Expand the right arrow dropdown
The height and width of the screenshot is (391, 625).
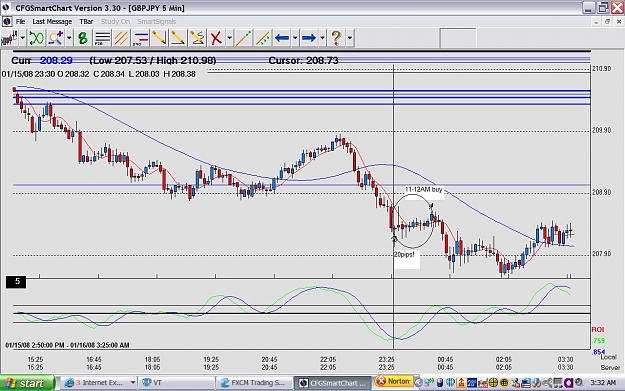pyautogui.click(x=322, y=38)
